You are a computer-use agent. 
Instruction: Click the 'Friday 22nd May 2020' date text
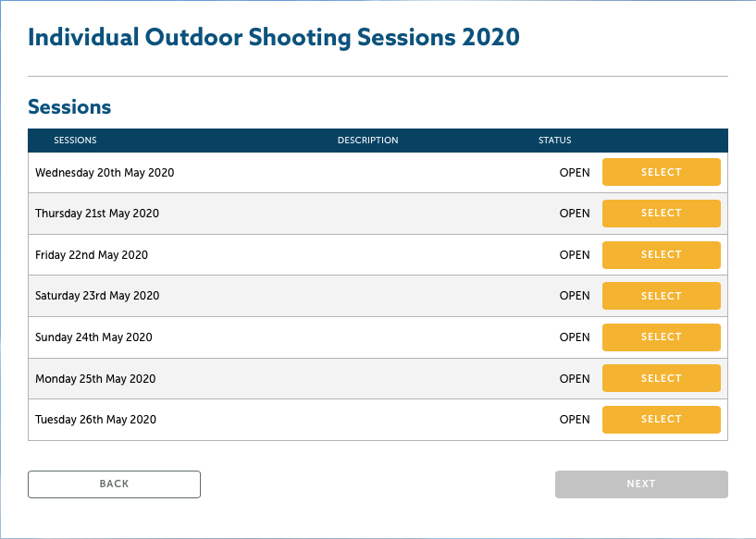(x=92, y=255)
